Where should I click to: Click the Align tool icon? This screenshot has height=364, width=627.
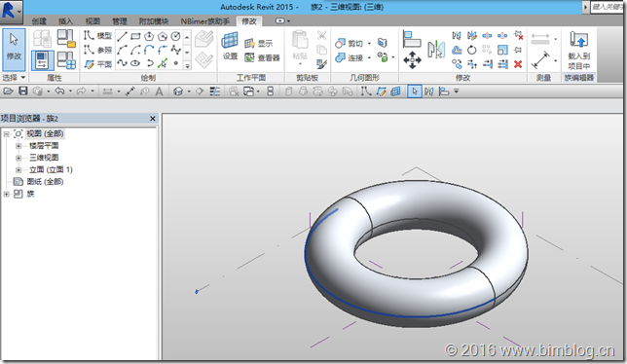click(412, 39)
